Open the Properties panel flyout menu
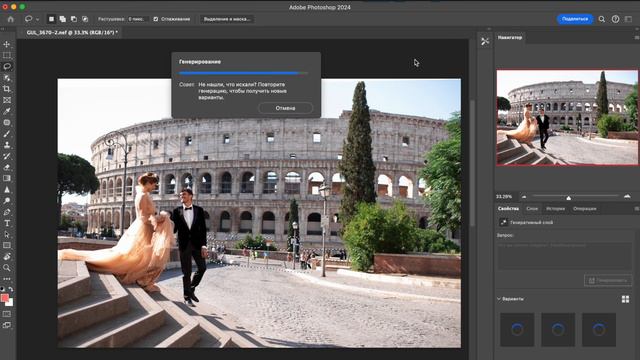The image size is (640, 360). click(x=637, y=209)
